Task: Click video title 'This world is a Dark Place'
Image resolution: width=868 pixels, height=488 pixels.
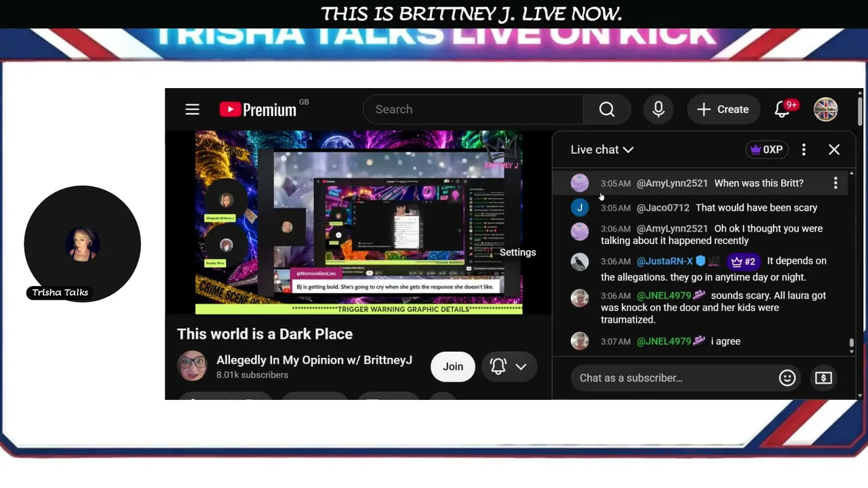Action: [x=265, y=334]
